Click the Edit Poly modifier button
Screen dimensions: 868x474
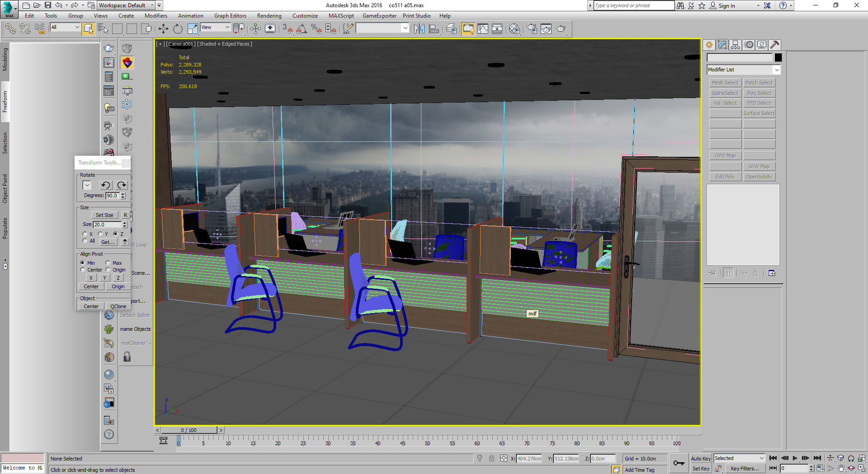tap(725, 177)
